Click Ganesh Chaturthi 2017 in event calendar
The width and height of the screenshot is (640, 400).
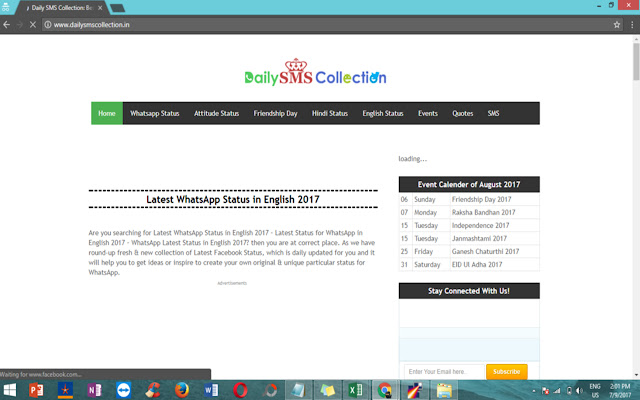pyautogui.click(x=485, y=251)
